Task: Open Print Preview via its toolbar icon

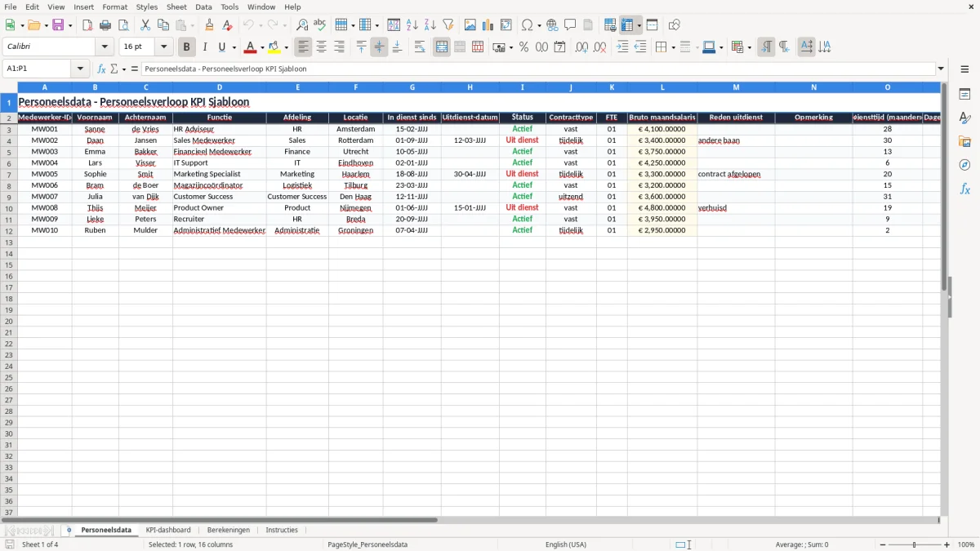Action: 123,25
